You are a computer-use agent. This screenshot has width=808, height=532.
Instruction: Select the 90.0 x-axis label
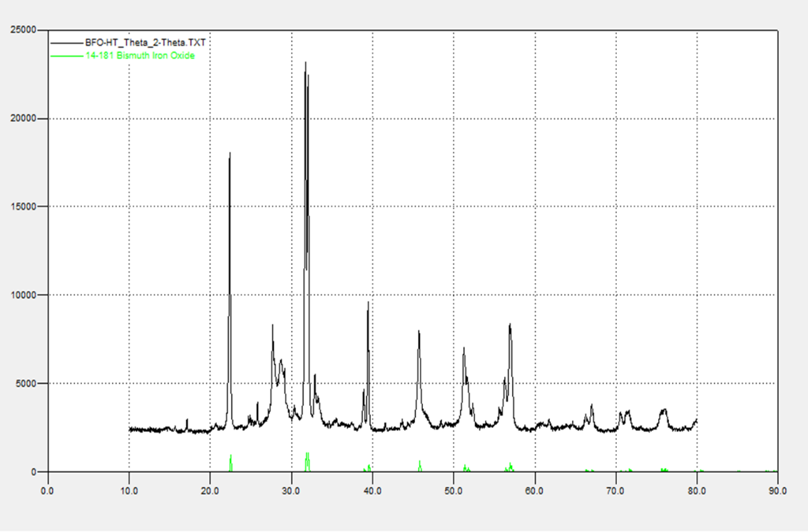click(778, 491)
